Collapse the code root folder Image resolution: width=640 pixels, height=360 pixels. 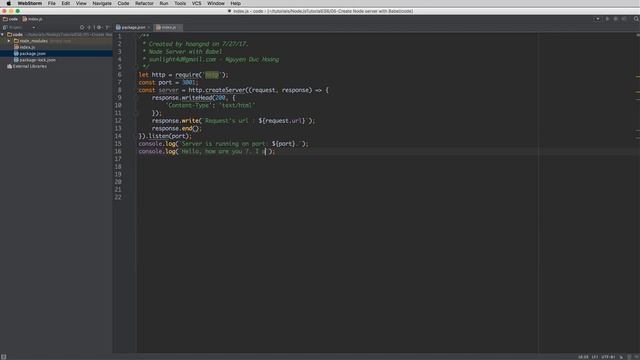pos(3,35)
